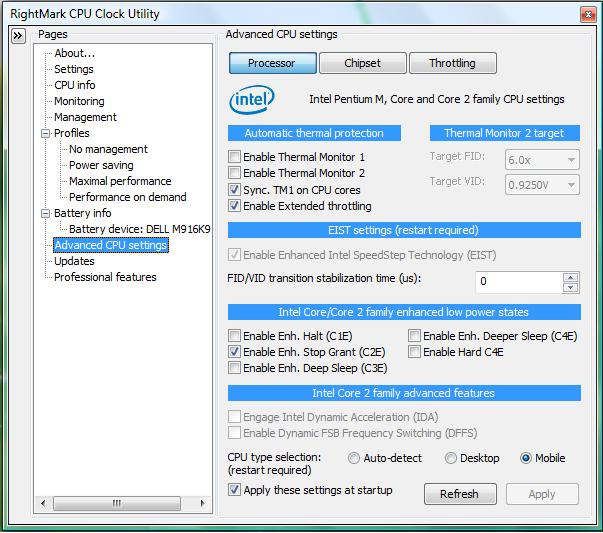The height and width of the screenshot is (533, 603).
Task: Open the About... page
Action: click(x=75, y=53)
